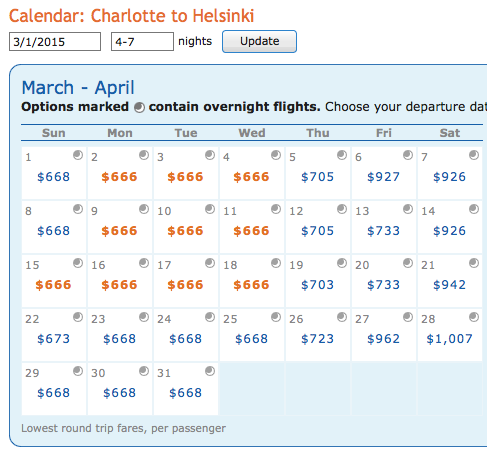Click the overnight flight icon on March 1
Image resolution: width=487 pixels, height=456 pixels.
(78, 155)
